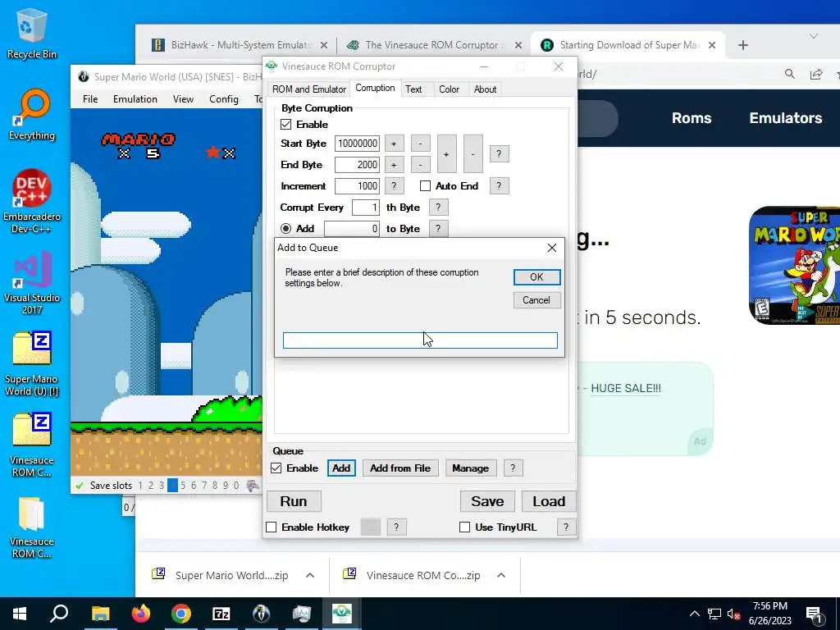The height and width of the screenshot is (630, 840).
Task: Open the Chrome tab search chevron
Action: coord(814,36)
